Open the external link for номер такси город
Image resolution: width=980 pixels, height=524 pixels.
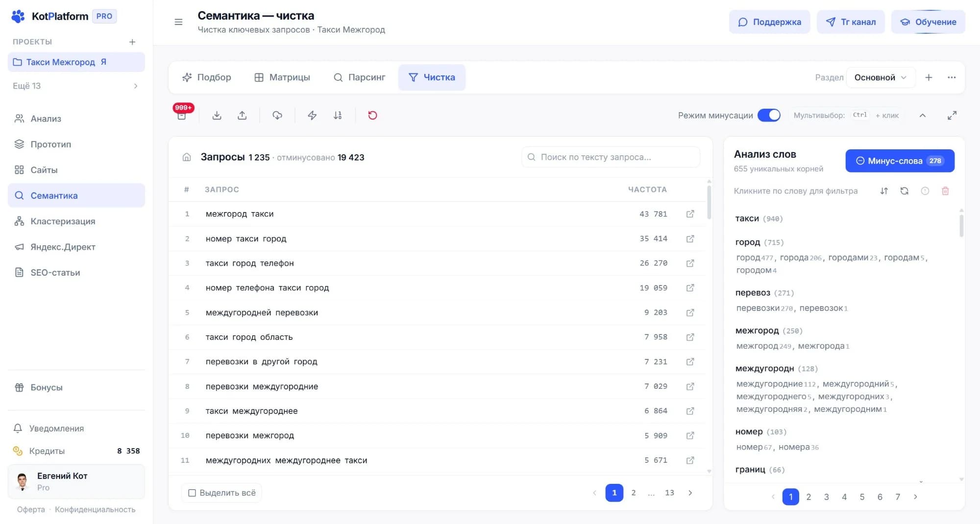click(690, 238)
